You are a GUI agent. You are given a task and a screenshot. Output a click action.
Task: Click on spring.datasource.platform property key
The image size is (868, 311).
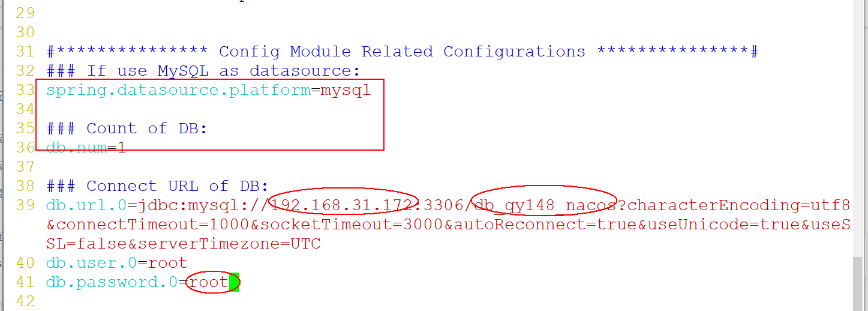178,90
